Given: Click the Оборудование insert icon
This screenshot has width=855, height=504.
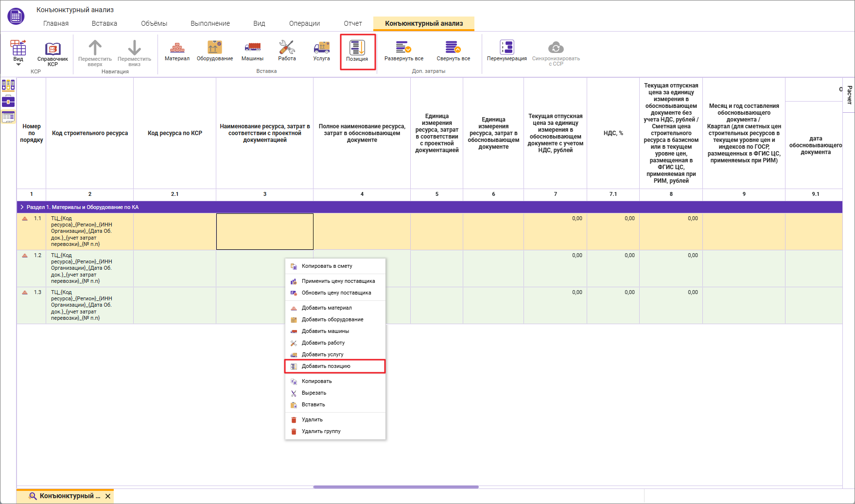Looking at the screenshot, I should click(x=215, y=51).
